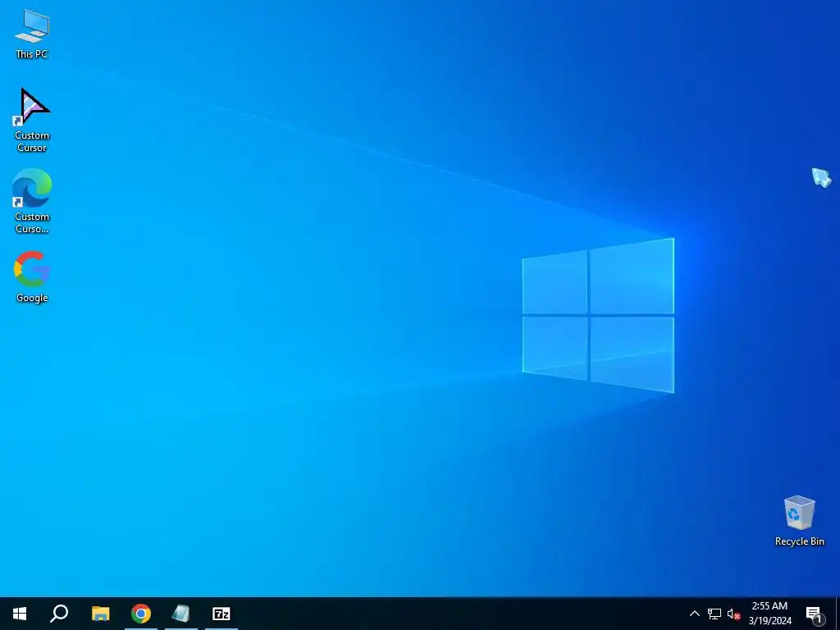The image size is (840, 630).
Task: Open taskbar Search magnifier
Action: pyautogui.click(x=59, y=614)
